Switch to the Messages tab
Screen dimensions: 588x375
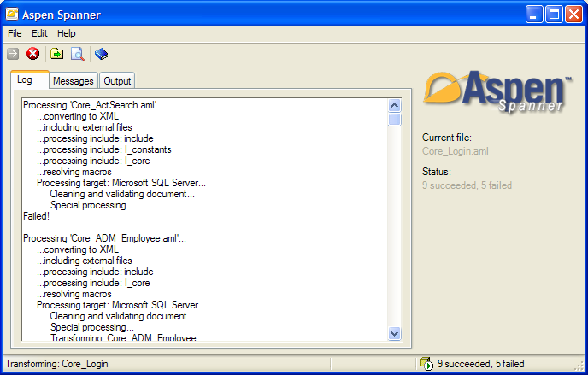73,81
